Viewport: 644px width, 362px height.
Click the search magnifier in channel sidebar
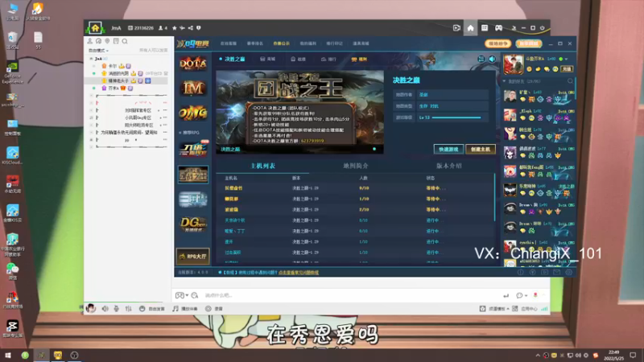coord(125,41)
